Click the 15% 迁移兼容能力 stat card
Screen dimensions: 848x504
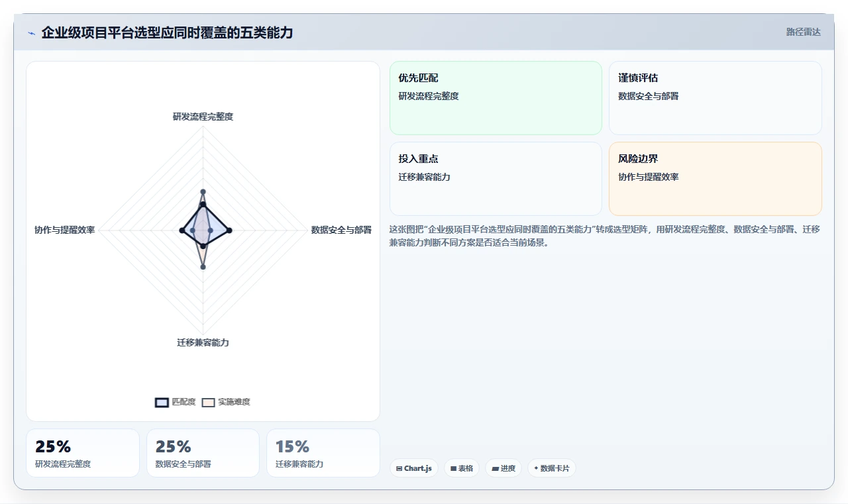coord(323,453)
